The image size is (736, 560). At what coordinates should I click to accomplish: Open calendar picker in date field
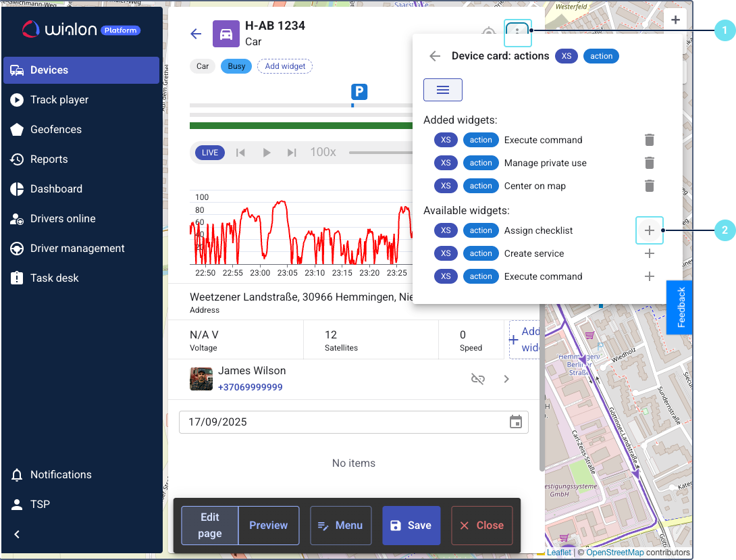tap(515, 422)
